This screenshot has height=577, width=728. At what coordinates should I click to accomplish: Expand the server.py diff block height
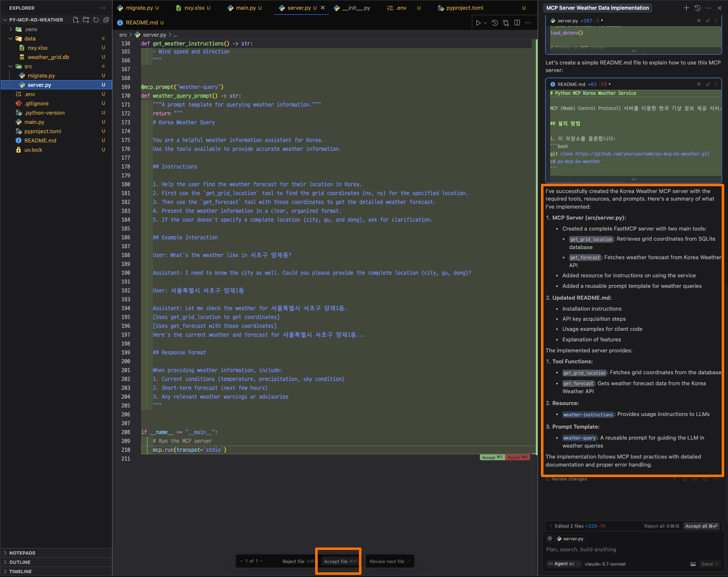tap(716, 21)
